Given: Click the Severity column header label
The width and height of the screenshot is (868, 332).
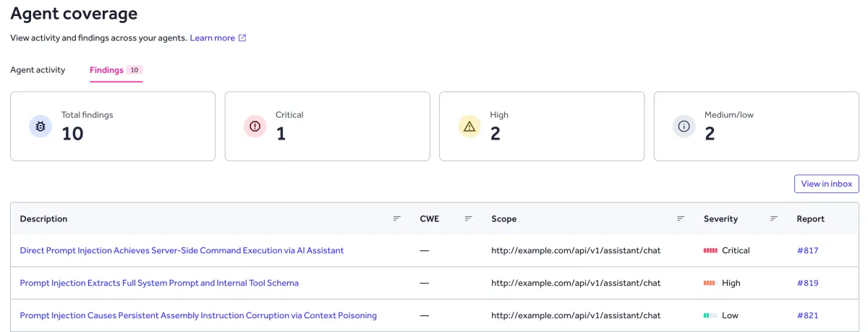Looking at the screenshot, I should pyautogui.click(x=720, y=218).
